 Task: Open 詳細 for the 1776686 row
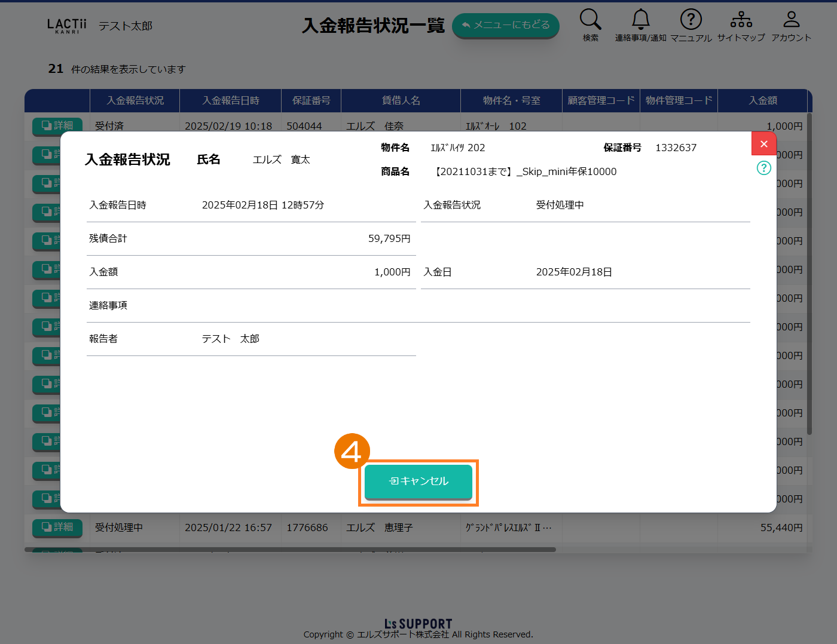pyautogui.click(x=57, y=527)
